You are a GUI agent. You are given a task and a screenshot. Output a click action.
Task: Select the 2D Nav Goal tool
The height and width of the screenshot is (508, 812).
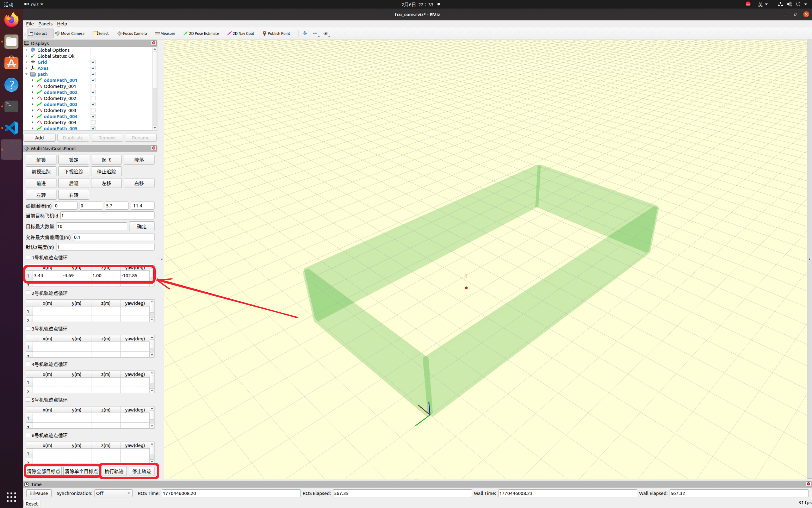[x=240, y=33]
